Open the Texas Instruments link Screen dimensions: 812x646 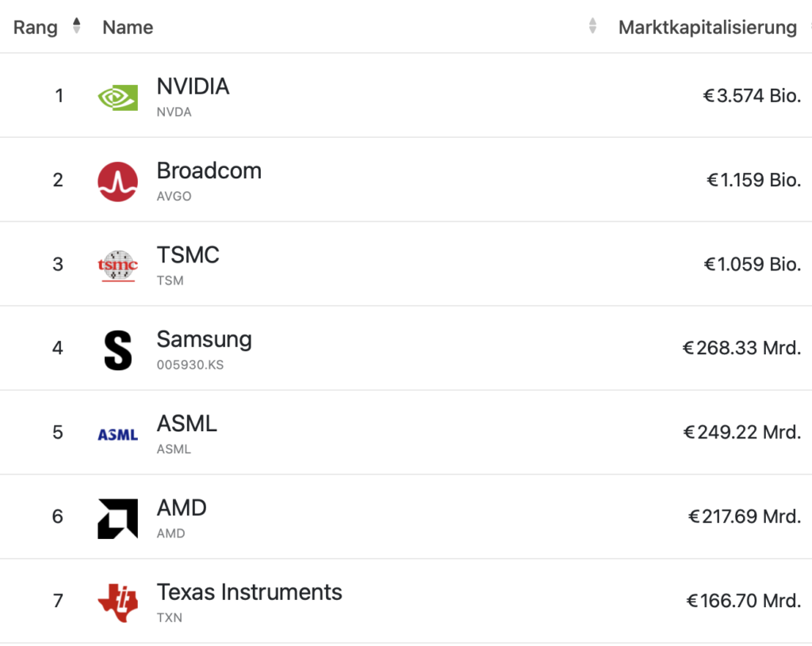click(249, 592)
